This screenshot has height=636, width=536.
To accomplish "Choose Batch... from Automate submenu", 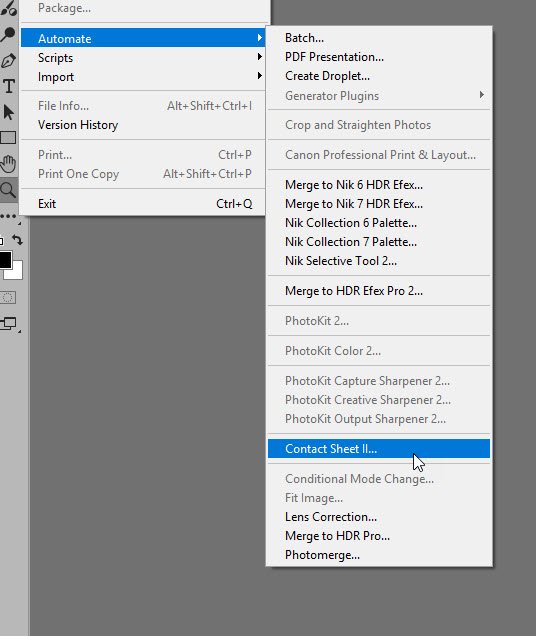I will [379, 38].
